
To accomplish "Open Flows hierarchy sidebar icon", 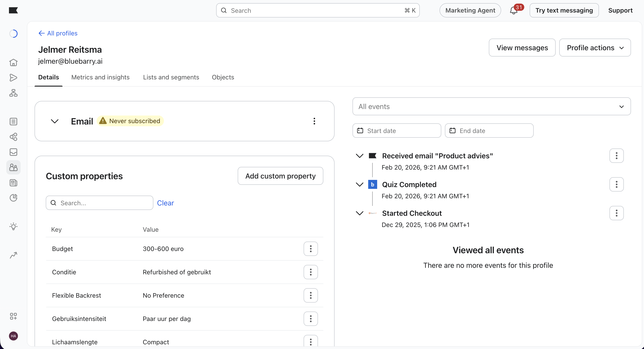I will click(x=13, y=93).
